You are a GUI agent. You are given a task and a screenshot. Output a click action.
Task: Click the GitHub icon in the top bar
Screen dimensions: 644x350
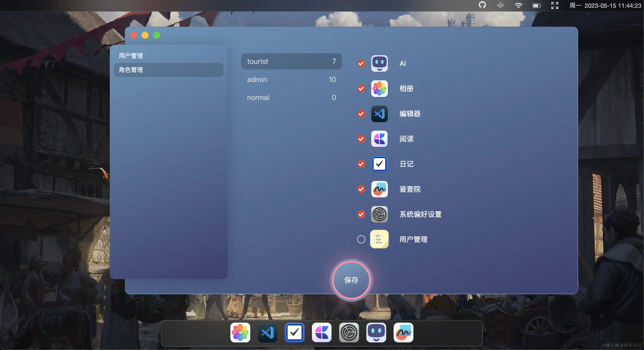pyautogui.click(x=482, y=5)
